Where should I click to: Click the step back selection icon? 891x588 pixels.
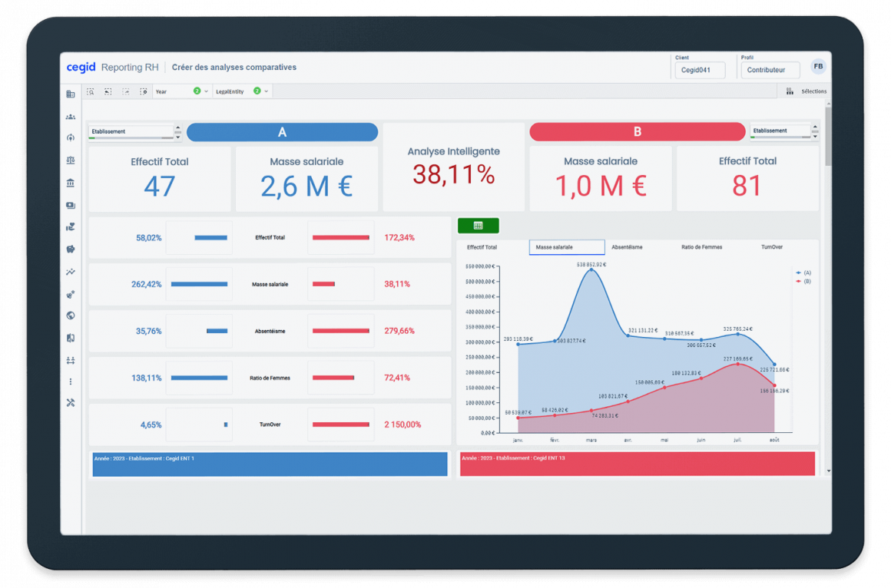coord(108,91)
